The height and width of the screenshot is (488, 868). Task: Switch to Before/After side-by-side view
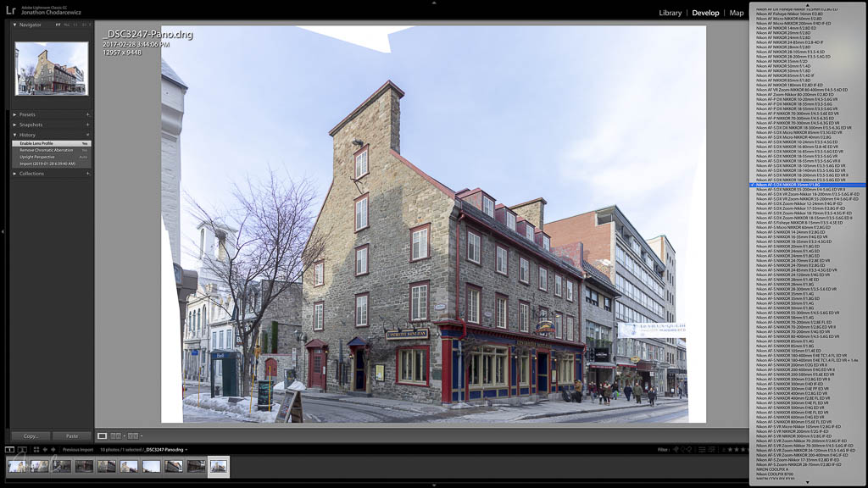[x=115, y=436]
